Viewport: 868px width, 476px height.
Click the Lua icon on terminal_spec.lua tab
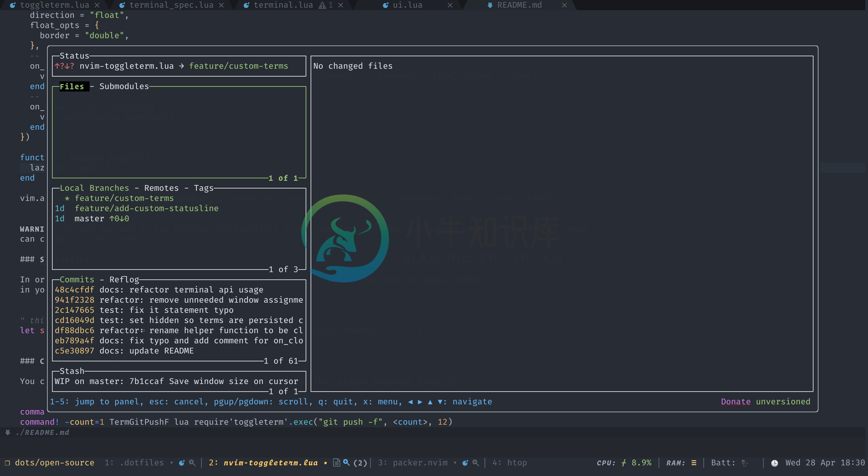pos(122,5)
